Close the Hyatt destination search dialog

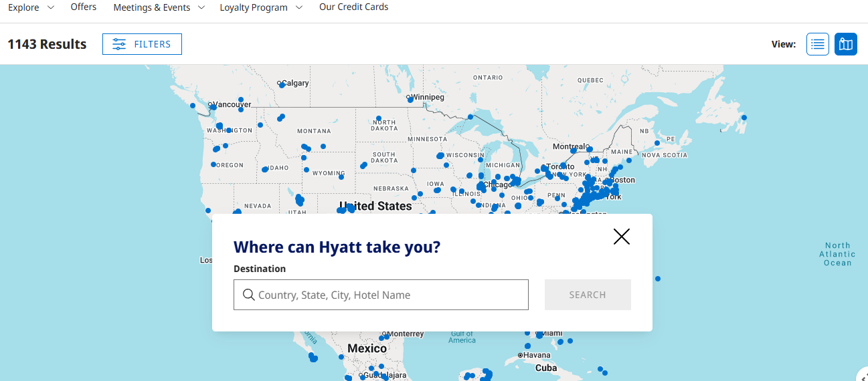coord(622,237)
